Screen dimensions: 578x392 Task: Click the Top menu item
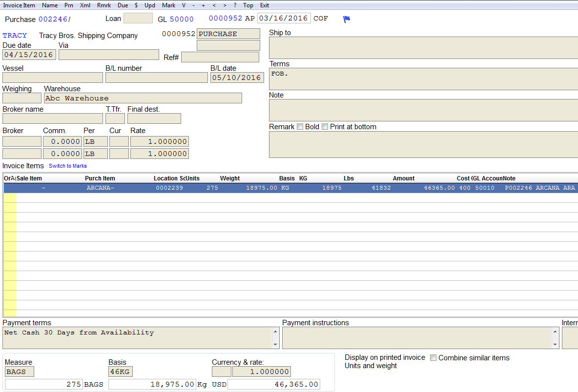[248, 5]
